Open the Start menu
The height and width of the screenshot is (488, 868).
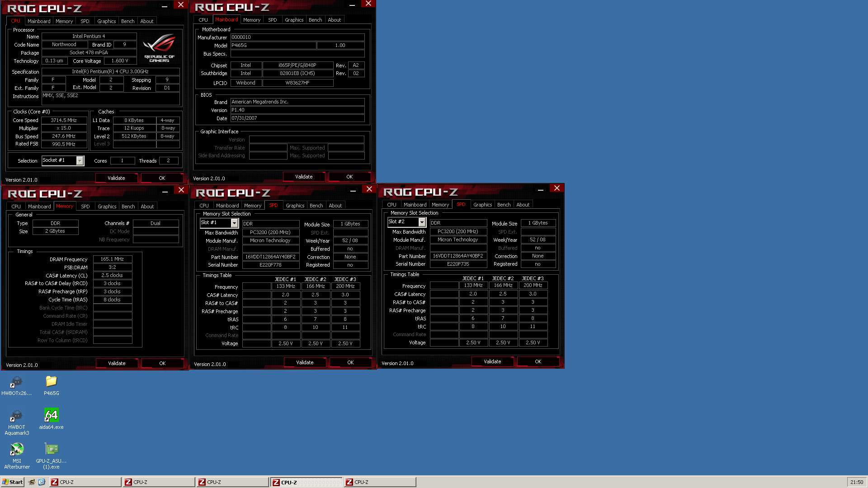(x=13, y=482)
